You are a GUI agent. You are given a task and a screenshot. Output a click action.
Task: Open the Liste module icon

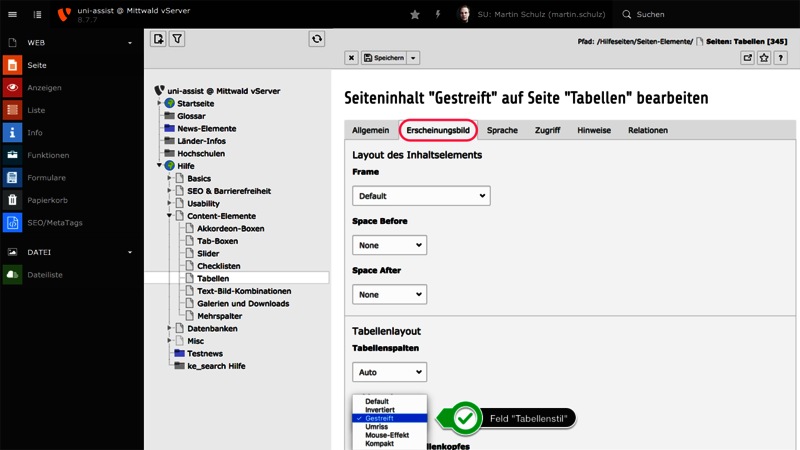(x=12, y=110)
